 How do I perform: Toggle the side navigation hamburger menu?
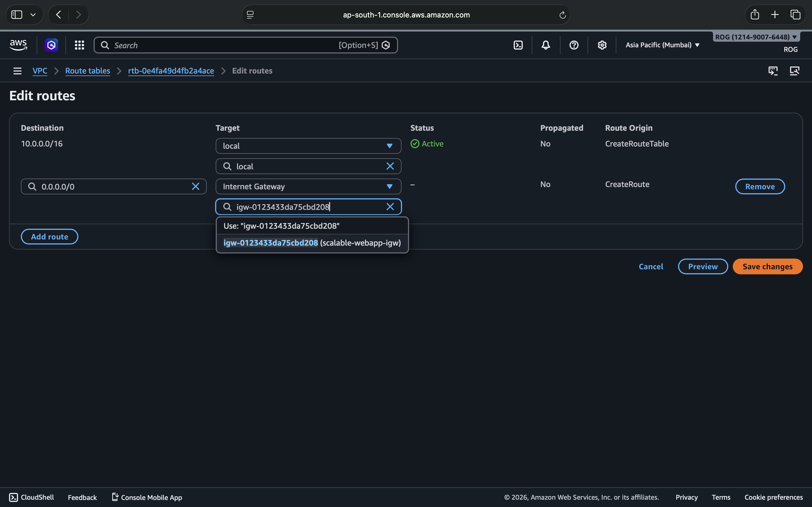tap(17, 71)
